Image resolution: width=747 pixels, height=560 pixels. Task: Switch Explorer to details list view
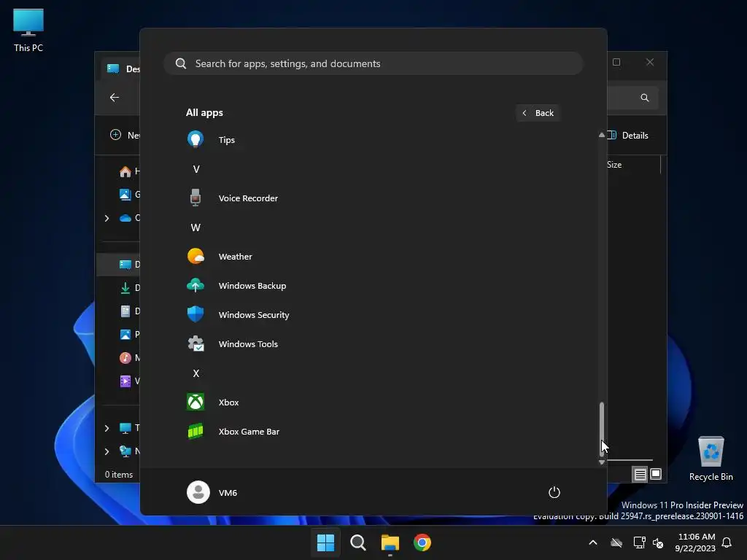[x=640, y=474]
